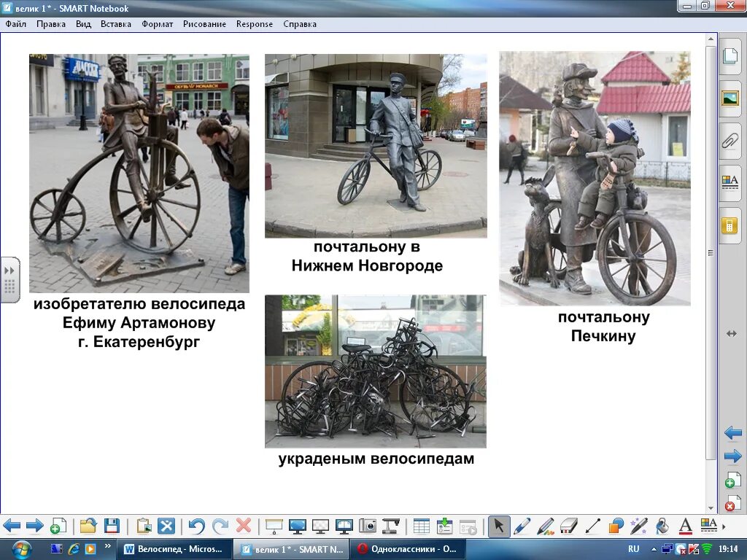Add page using right sidebar plus icon
Screen dimensions: 747x560
point(732,480)
